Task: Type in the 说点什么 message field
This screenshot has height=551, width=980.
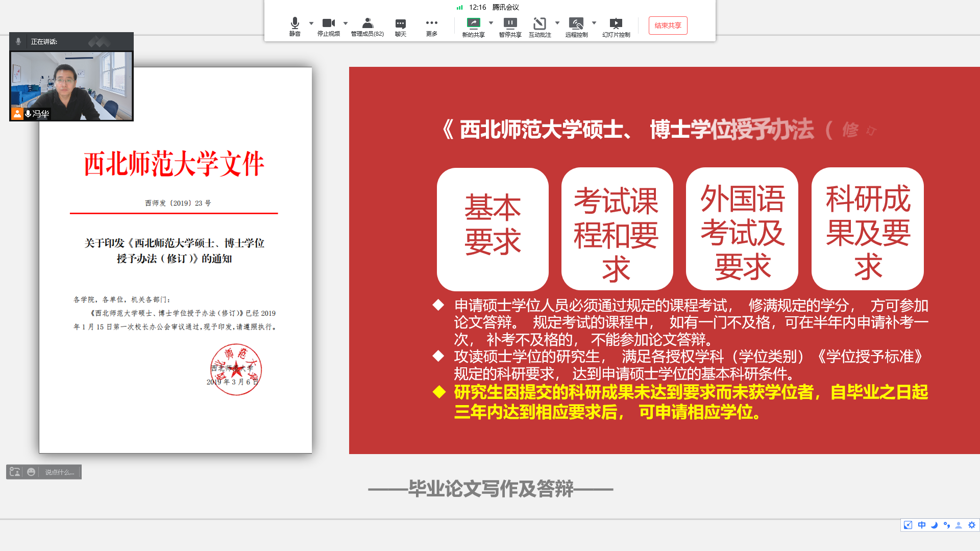Action: coord(60,472)
